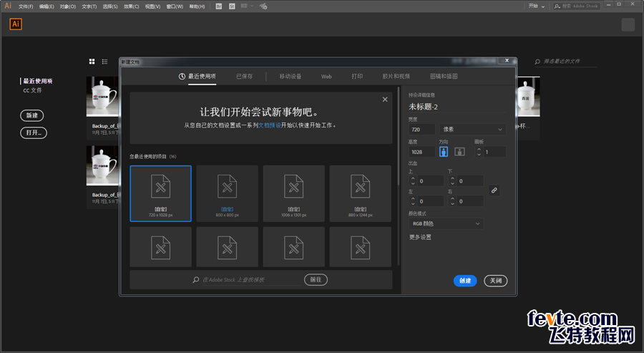Open the 选择(S) menu
Screen dimensions: 644x353
(110, 6)
